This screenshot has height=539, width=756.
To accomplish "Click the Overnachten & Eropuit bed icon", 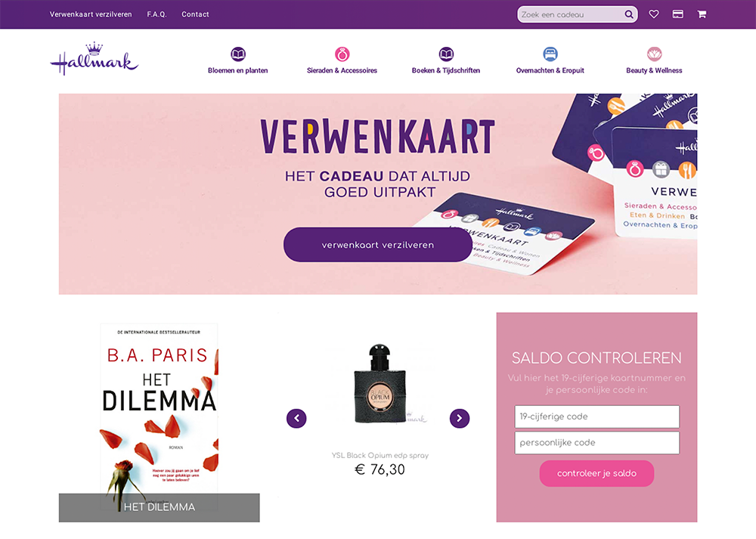I will [550, 54].
